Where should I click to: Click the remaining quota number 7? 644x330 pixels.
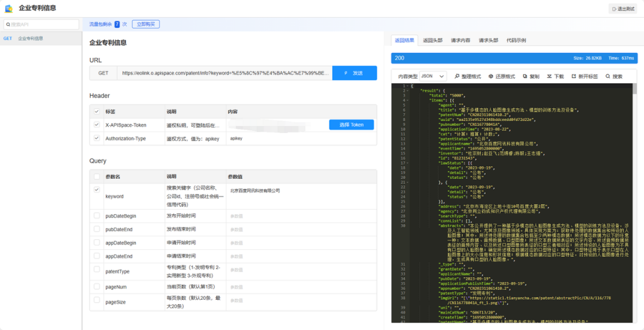[x=117, y=25]
